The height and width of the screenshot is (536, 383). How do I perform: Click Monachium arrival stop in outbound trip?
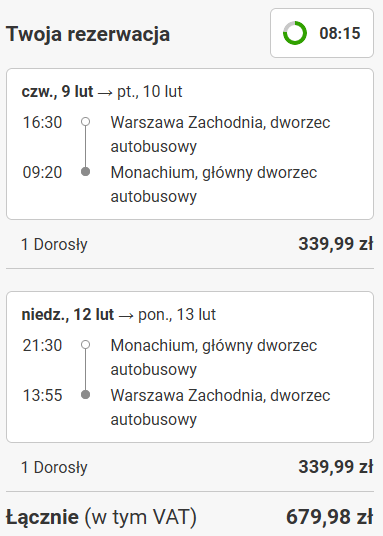click(x=214, y=184)
